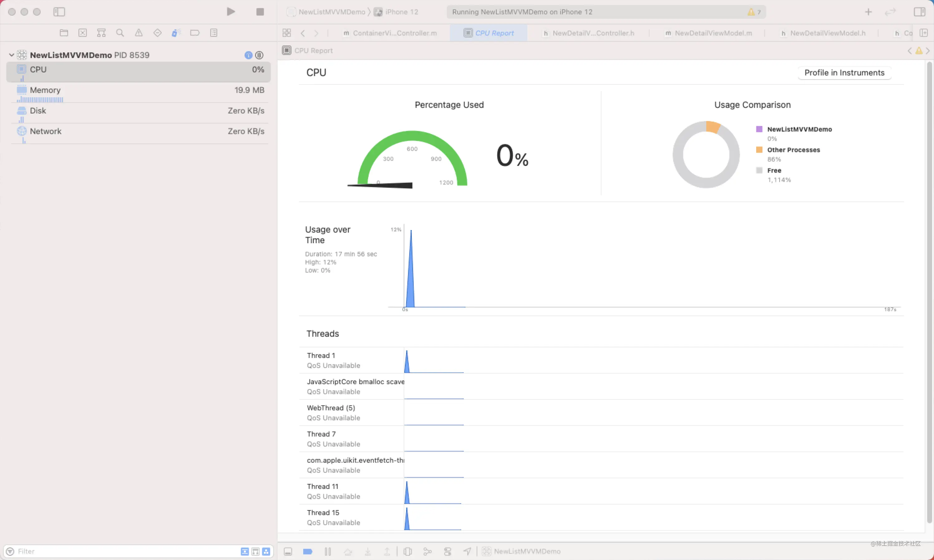Toggle breakpoints activation in debug bar
The image size is (934, 560).
point(308,551)
